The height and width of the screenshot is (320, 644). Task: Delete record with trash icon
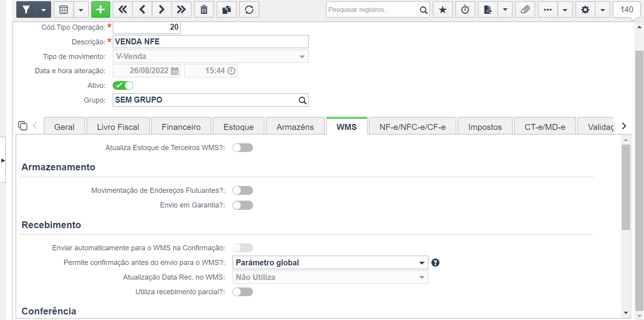[x=204, y=10]
